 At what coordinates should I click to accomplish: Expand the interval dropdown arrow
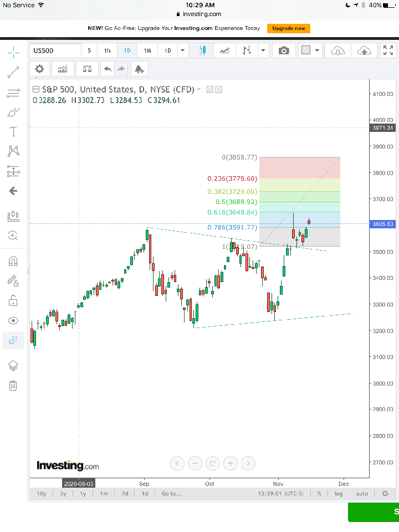(182, 50)
